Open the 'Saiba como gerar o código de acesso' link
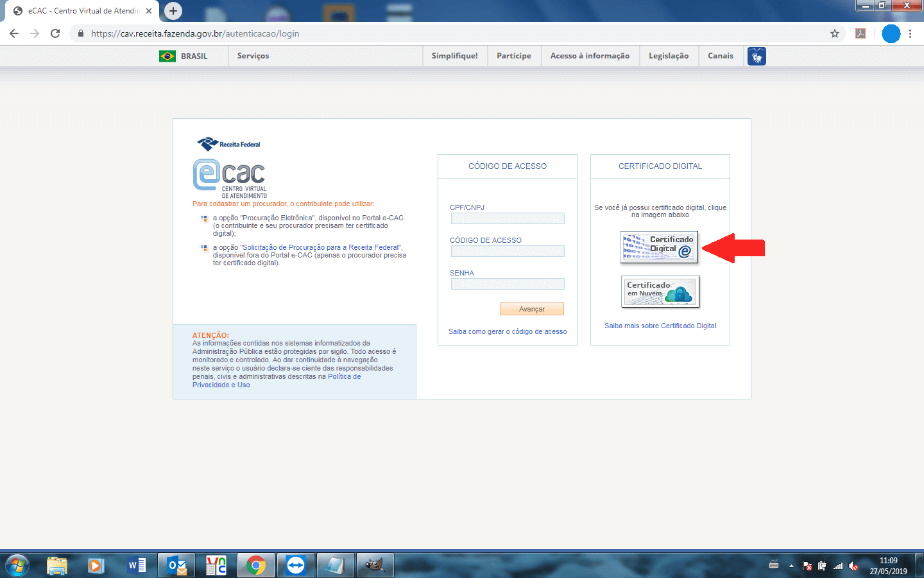This screenshot has height=578, width=924. [x=507, y=331]
